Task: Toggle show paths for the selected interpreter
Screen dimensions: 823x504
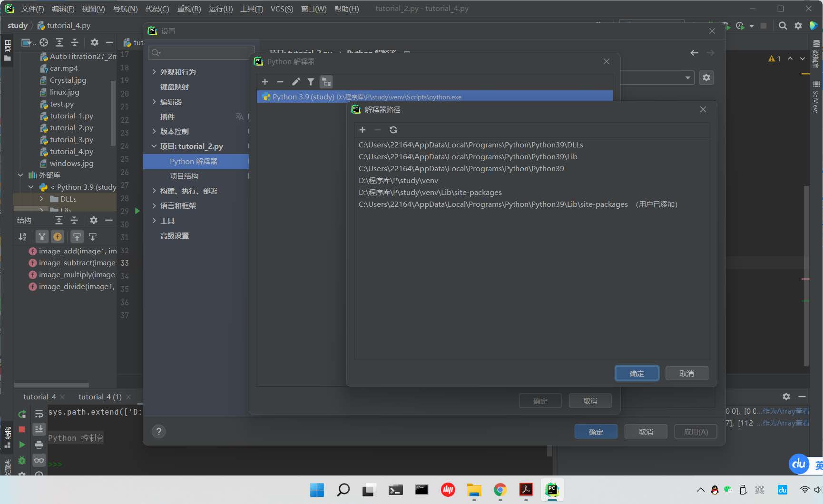Action: (326, 82)
